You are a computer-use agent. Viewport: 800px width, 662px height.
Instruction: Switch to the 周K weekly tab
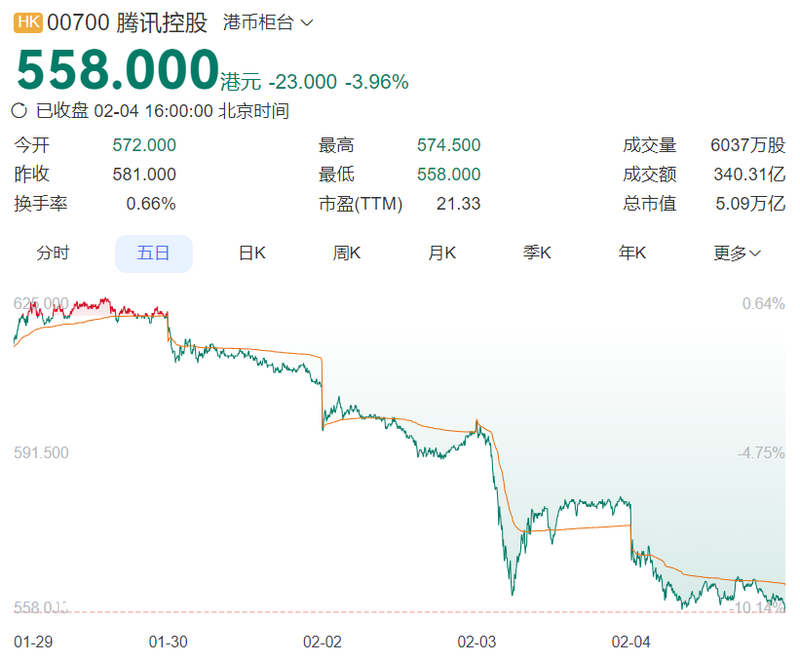[x=347, y=253]
